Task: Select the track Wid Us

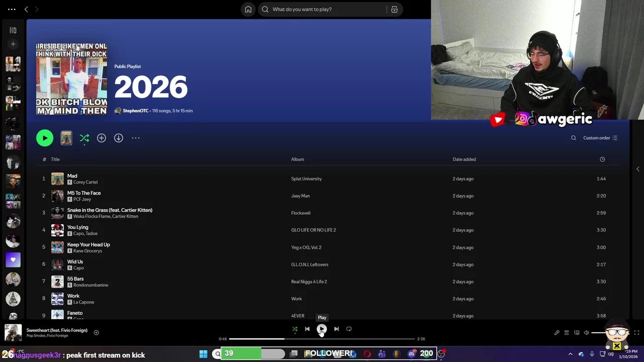Action: pyautogui.click(x=75, y=261)
